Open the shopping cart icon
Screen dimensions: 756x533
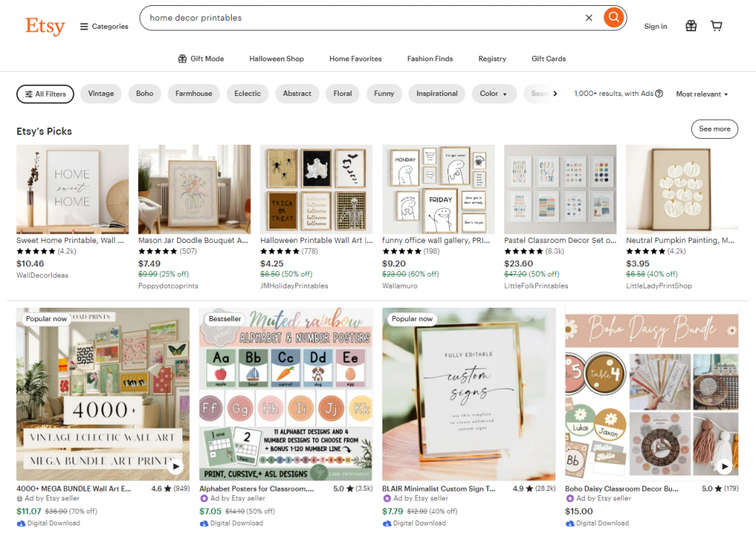[x=716, y=25]
